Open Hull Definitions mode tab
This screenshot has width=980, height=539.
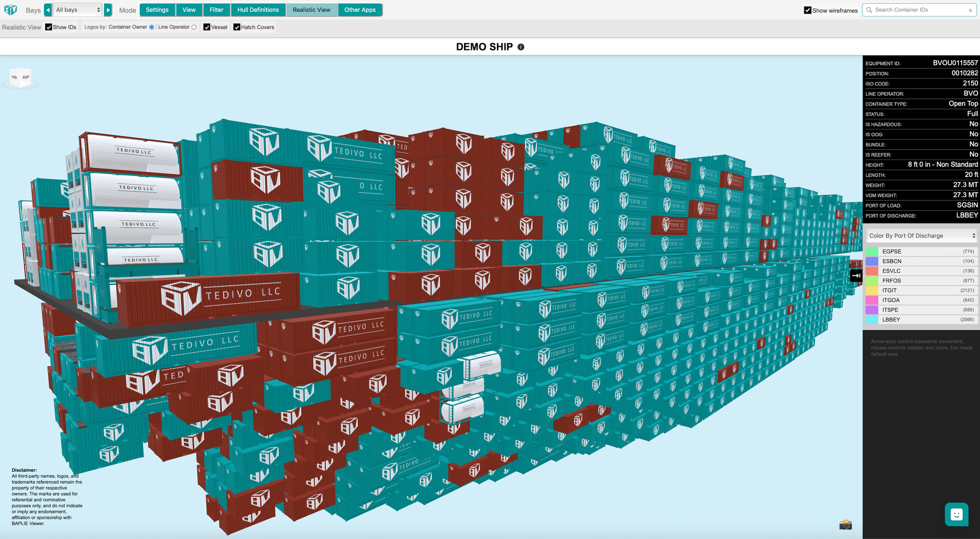(258, 10)
